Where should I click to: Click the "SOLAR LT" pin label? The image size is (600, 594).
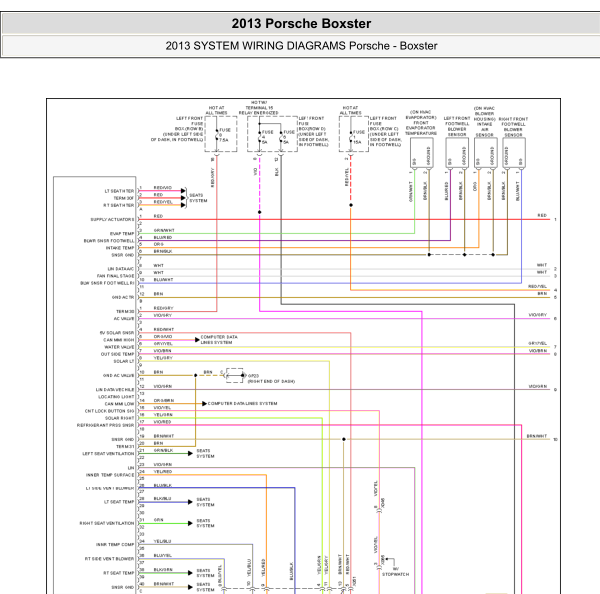124,361
